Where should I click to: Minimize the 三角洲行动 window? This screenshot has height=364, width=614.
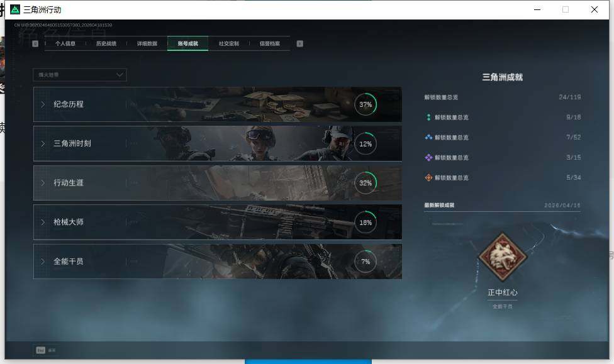tap(537, 9)
